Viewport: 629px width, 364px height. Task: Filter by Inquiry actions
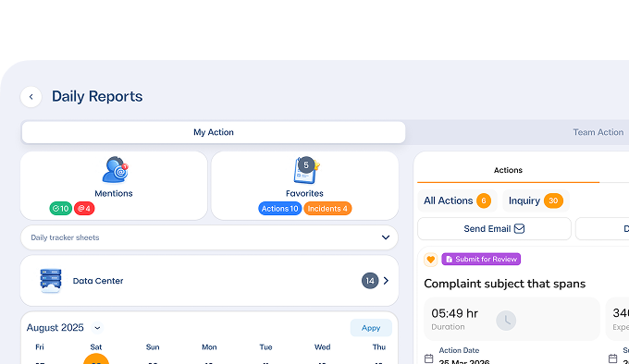[x=536, y=200]
